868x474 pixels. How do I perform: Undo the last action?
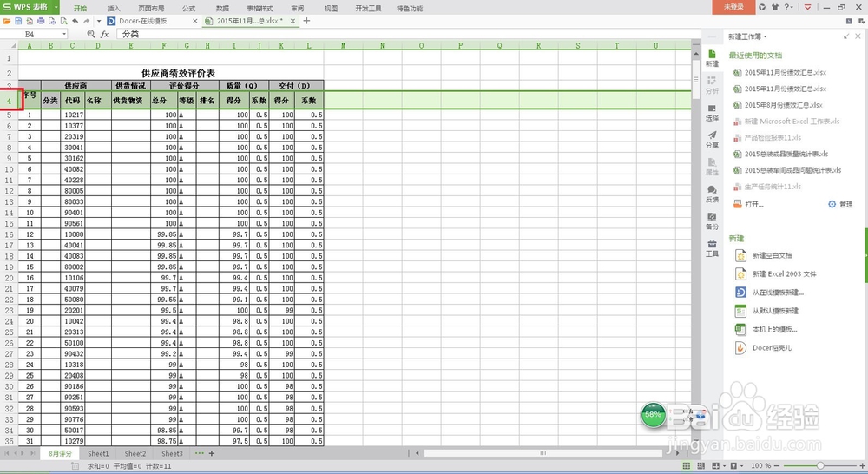click(x=76, y=21)
